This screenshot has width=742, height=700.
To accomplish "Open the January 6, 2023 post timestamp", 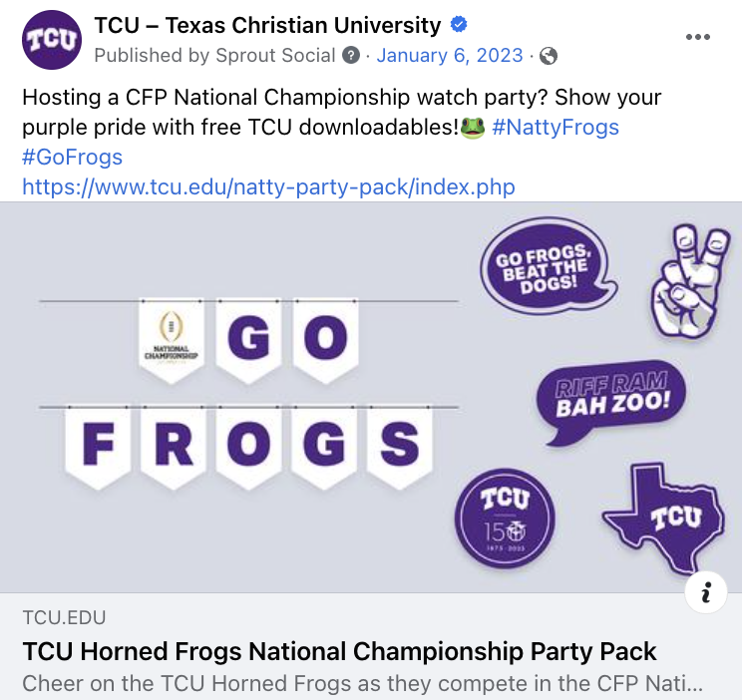I will [x=450, y=56].
